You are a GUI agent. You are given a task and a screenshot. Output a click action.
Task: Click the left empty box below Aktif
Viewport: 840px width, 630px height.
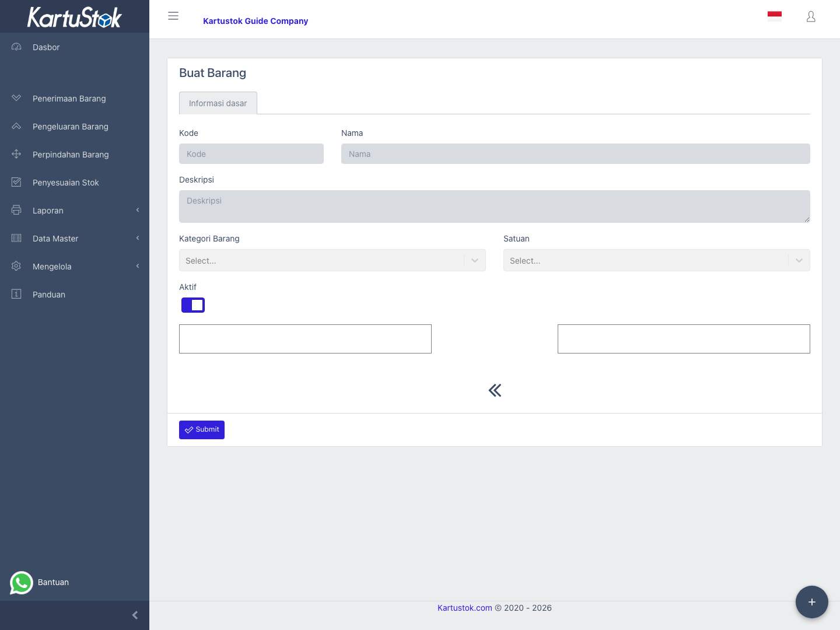[305, 339]
